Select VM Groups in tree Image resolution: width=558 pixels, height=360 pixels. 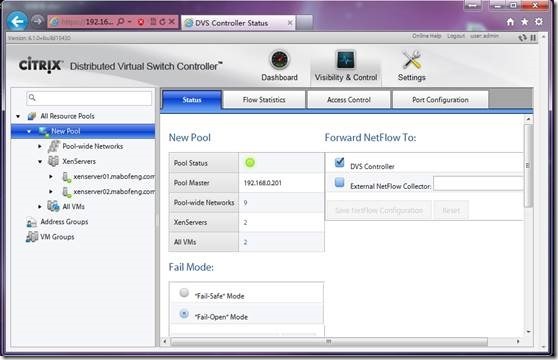(x=57, y=237)
